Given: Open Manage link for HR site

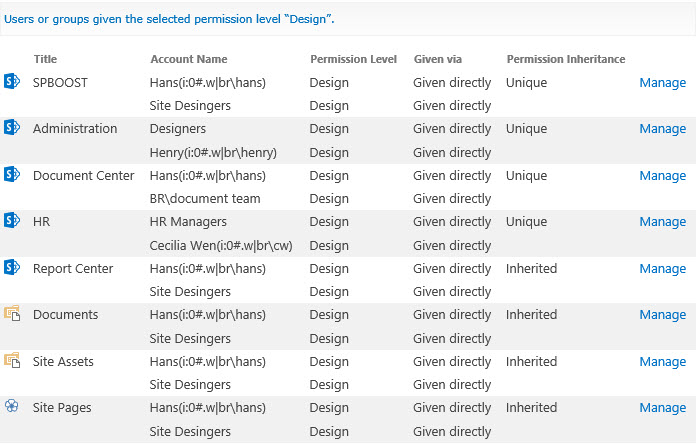Looking at the screenshot, I should (x=662, y=221).
